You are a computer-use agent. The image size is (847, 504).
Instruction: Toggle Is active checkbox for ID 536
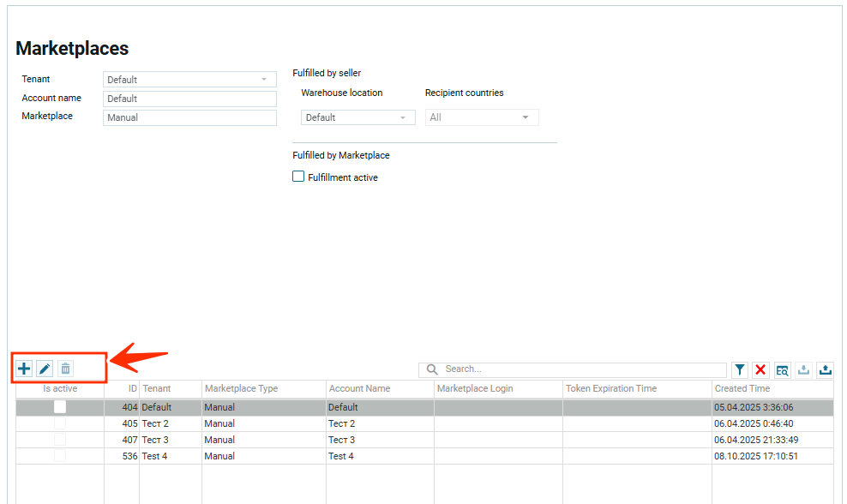pyautogui.click(x=60, y=456)
